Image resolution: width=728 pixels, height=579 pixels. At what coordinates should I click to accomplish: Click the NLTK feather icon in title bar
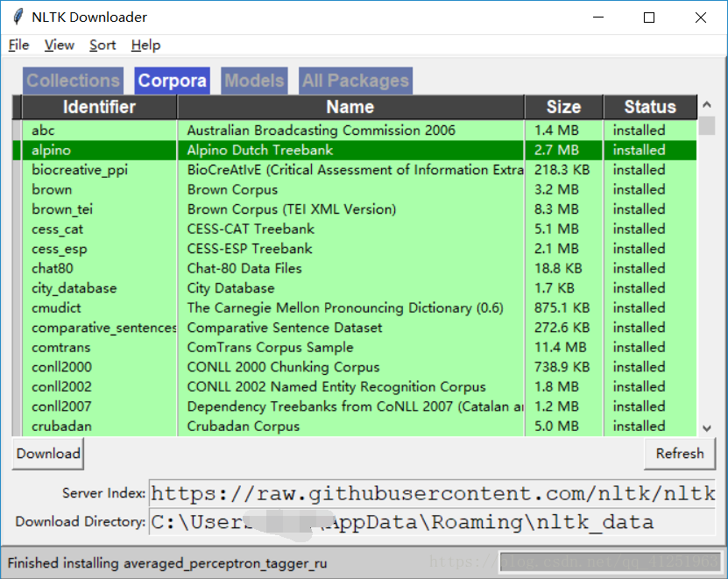[x=18, y=18]
